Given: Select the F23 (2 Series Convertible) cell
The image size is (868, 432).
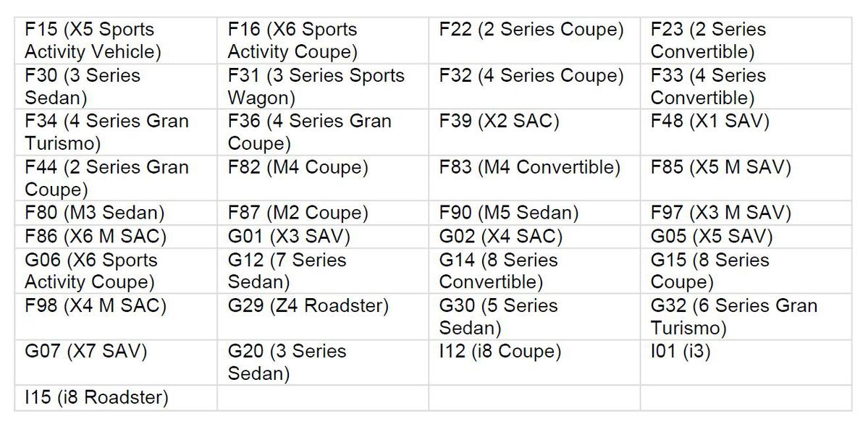Looking at the screenshot, I should click(708, 41).
